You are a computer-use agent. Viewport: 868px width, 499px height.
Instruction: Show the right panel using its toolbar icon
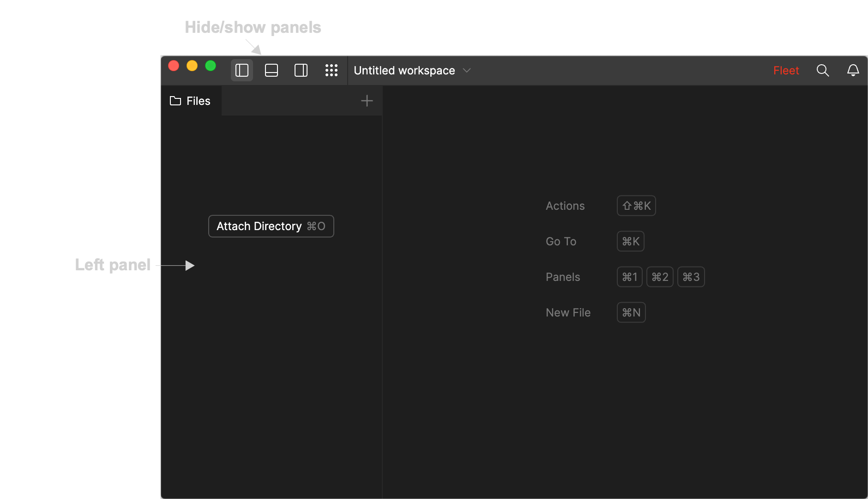point(301,70)
